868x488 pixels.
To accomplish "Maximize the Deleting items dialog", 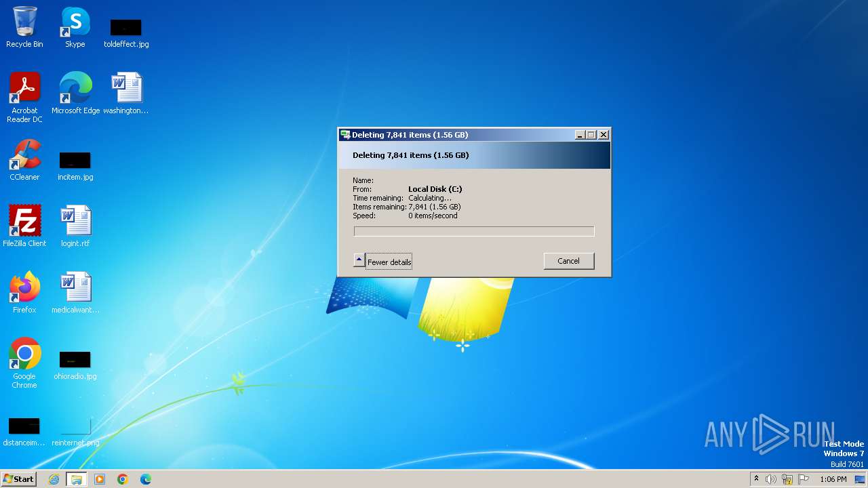I will coord(591,135).
